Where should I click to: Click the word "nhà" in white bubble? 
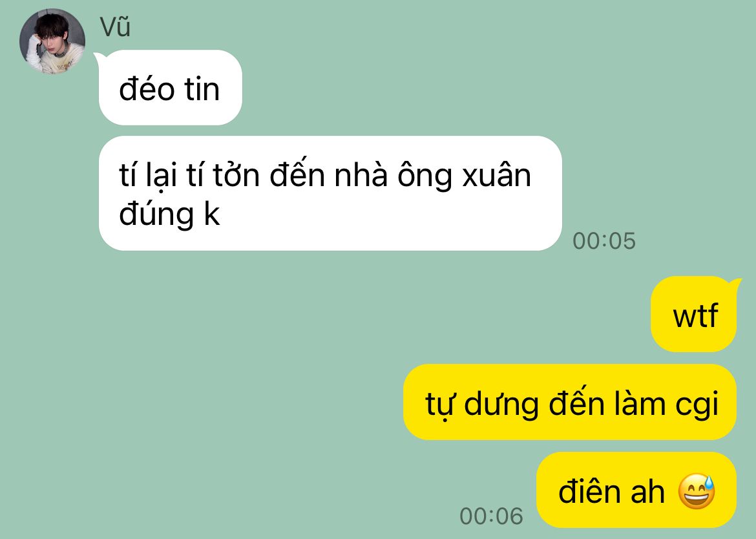(x=361, y=175)
